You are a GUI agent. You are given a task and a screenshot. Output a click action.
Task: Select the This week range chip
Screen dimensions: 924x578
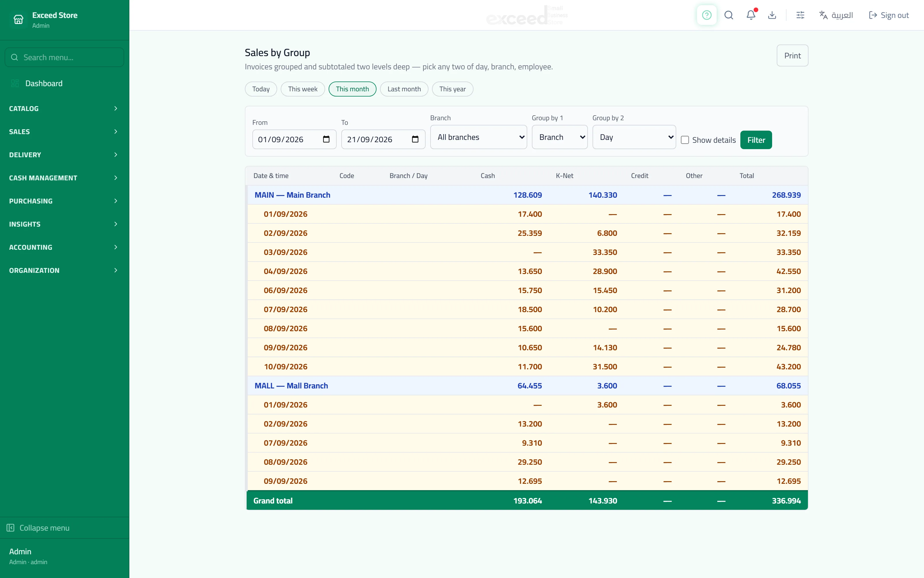click(x=303, y=89)
